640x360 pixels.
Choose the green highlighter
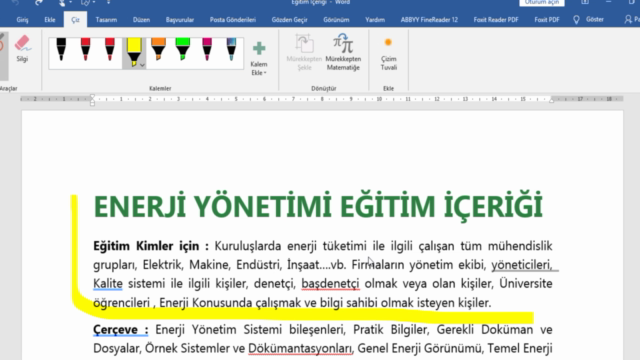coord(182,49)
